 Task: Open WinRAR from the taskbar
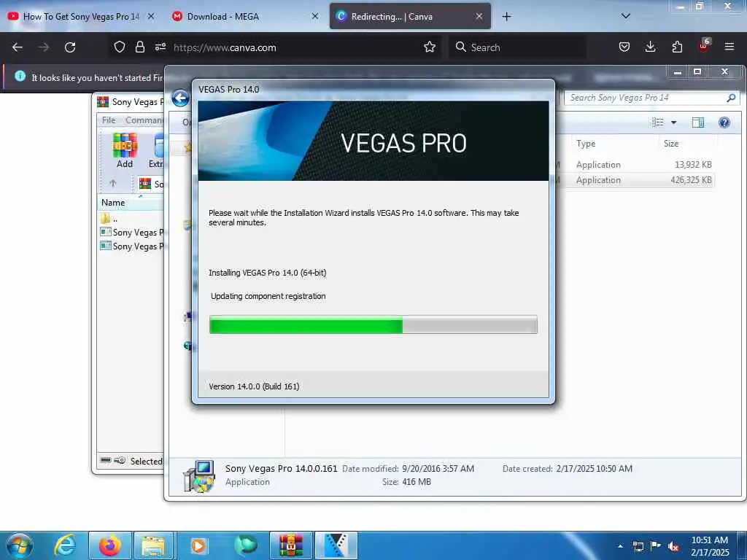pyautogui.click(x=290, y=545)
